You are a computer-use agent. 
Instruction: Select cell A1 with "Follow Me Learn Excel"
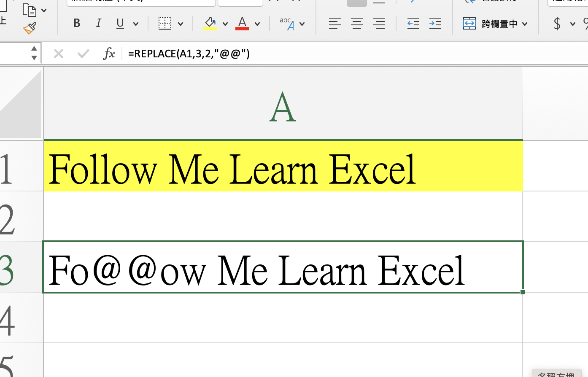tap(283, 166)
